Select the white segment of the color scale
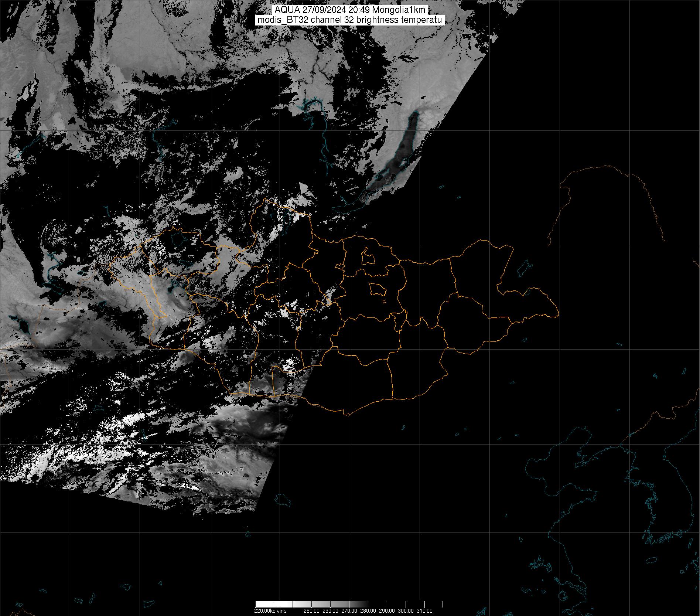The height and width of the screenshot is (616, 700). 264,604
